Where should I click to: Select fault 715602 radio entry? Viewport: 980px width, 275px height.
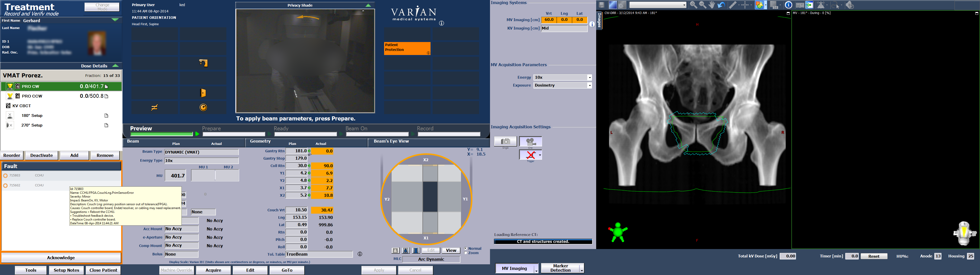point(5,185)
